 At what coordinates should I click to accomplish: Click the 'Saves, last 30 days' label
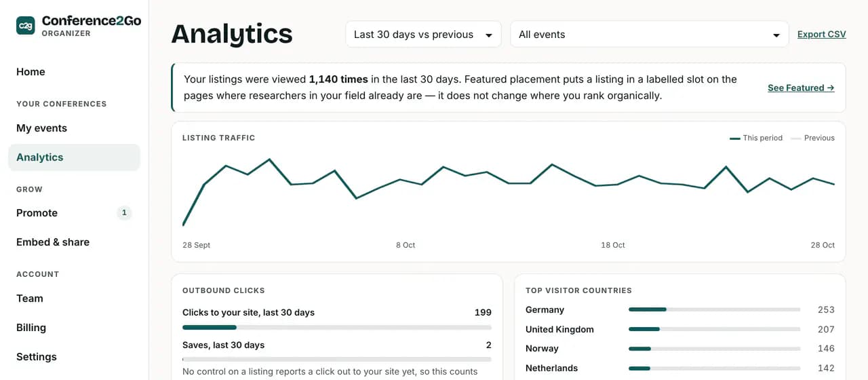tap(223, 345)
